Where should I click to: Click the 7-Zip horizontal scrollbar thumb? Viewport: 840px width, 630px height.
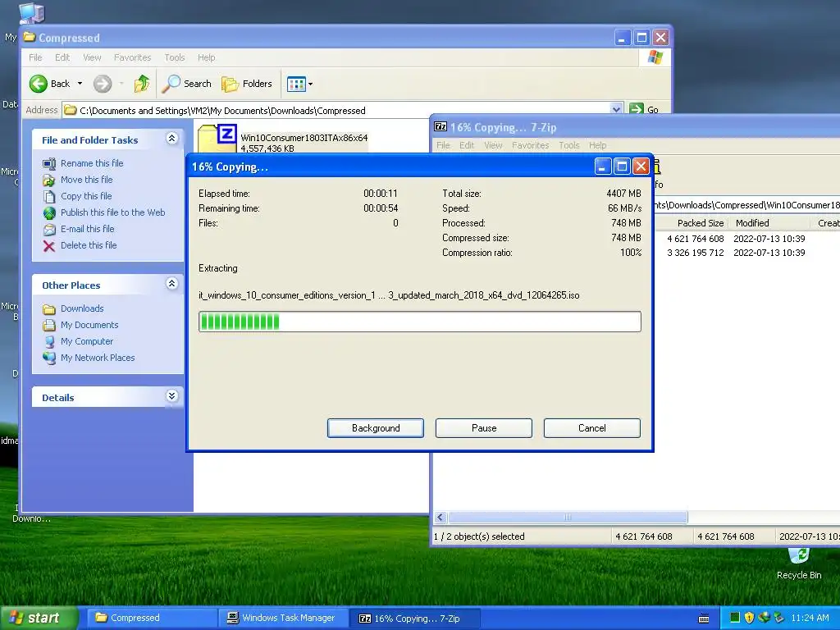(568, 517)
